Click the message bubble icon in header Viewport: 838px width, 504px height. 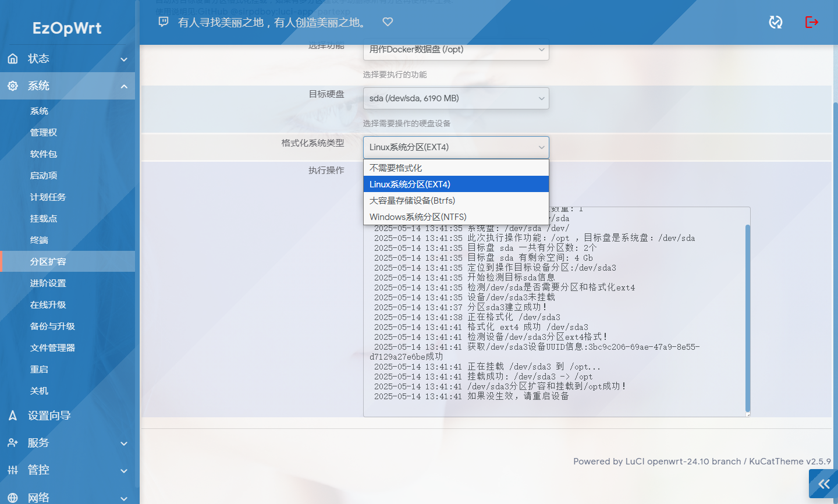164,22
